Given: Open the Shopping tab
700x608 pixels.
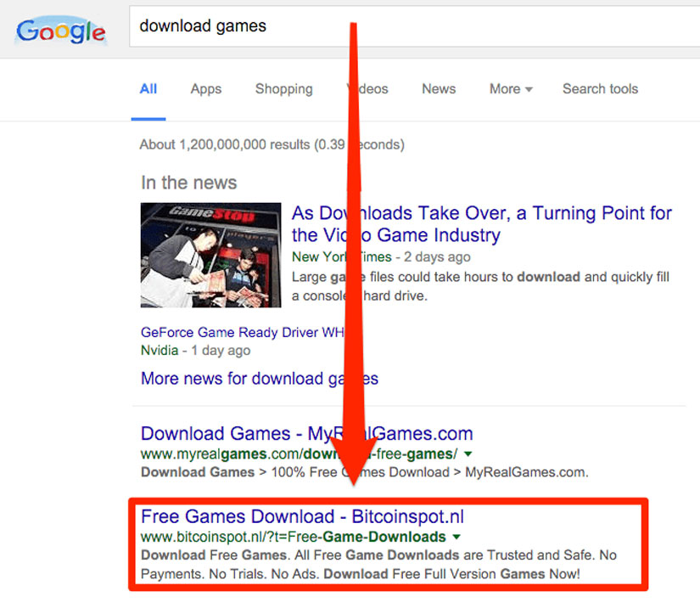Looking at the screenshot, I should click(283, 89).
